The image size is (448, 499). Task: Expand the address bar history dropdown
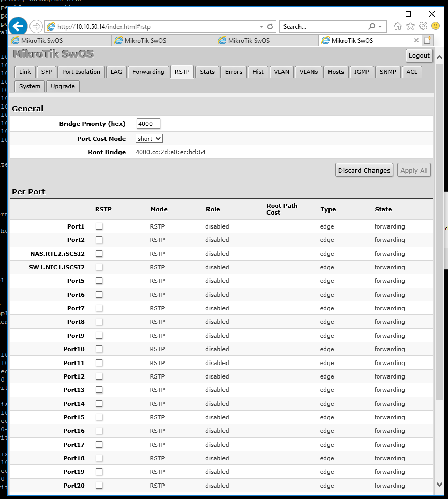(x=262, y=27)
